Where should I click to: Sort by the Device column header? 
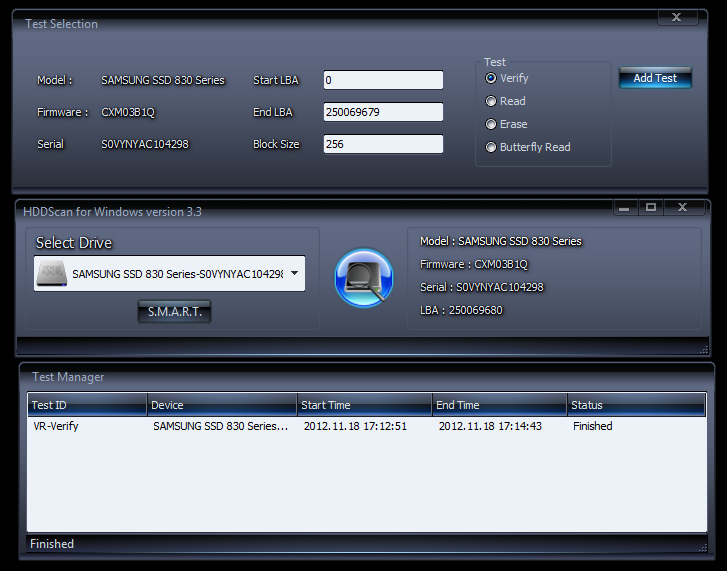click(222, 405)
